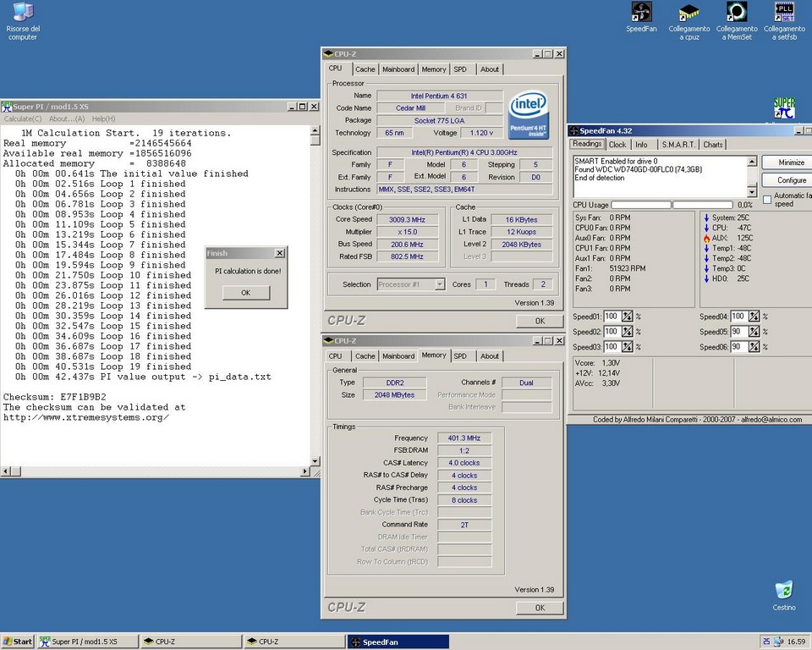Click the Checksum: E7F1B9B2 line in Super PI
812x650 pixels.
(54, 397)
